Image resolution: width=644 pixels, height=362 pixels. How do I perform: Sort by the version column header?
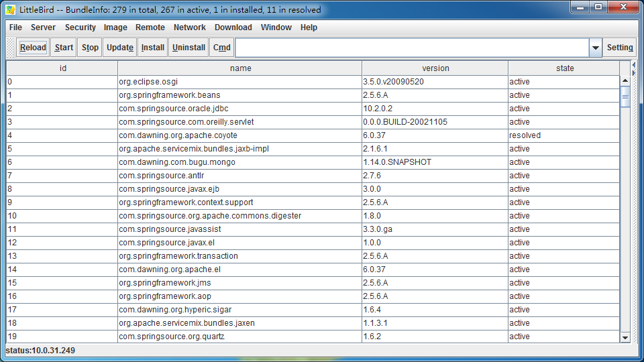pyautogui.click(x=435, y=68)
